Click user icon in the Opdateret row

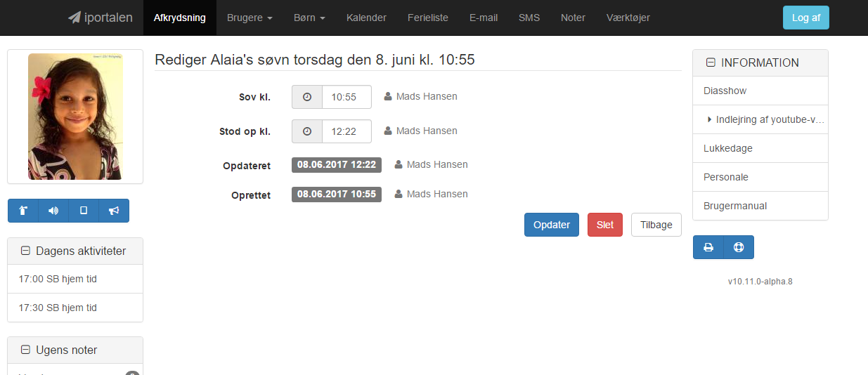click(399, 165)
